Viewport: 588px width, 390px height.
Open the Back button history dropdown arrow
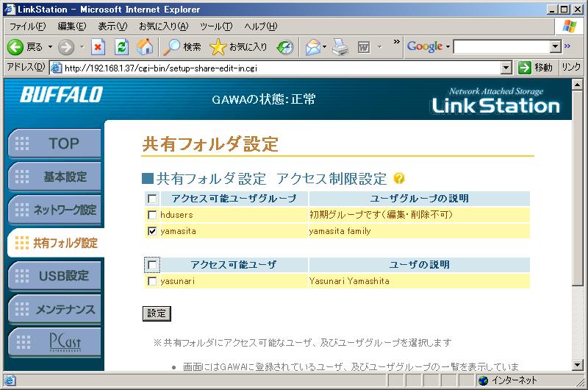(50, 47)
